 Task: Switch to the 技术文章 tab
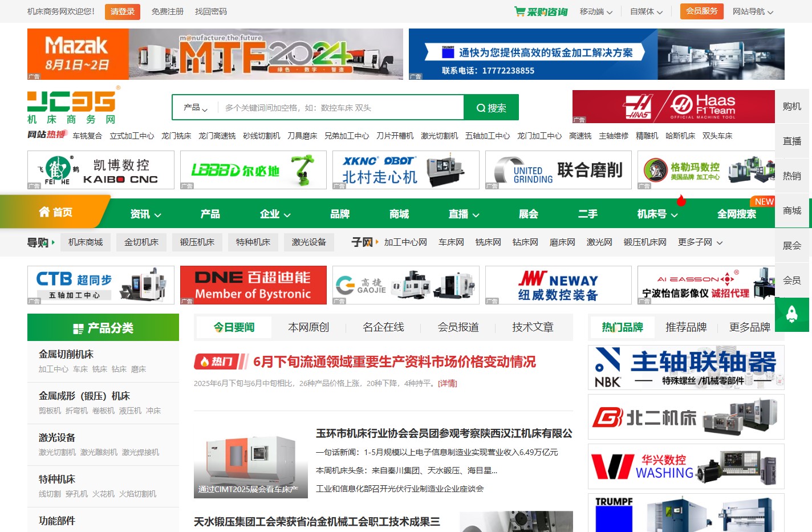coord(533,327)
